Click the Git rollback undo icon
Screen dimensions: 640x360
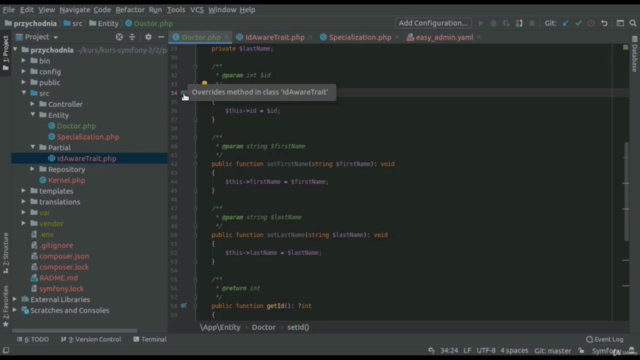click(x=604, y=23)
